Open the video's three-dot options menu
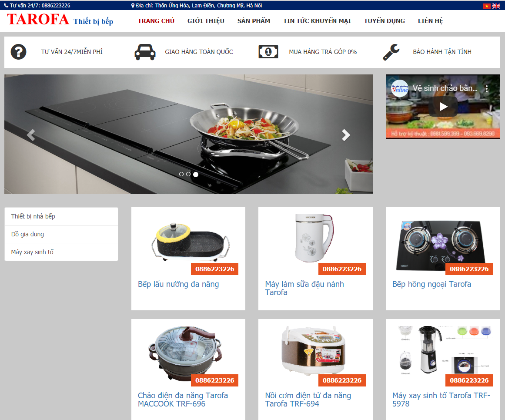Screen dimensions: 505x420 click(487, 89)
